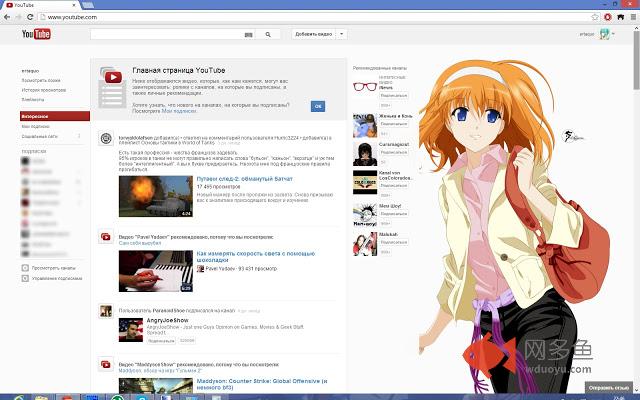Open the video title about обманутый батчат

pos(244,179)
